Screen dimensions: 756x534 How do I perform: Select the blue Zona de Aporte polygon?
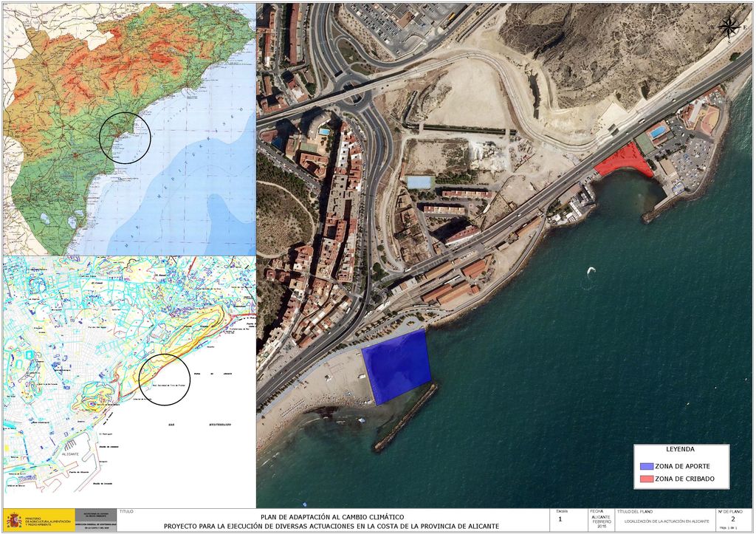397,366
